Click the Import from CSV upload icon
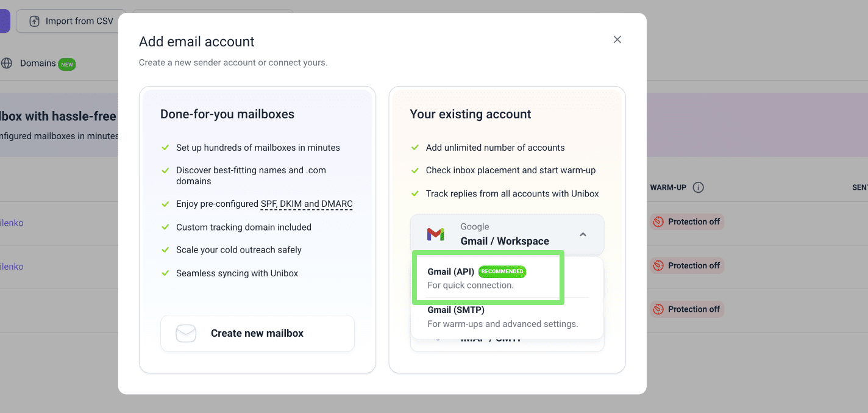 point(35,21)
